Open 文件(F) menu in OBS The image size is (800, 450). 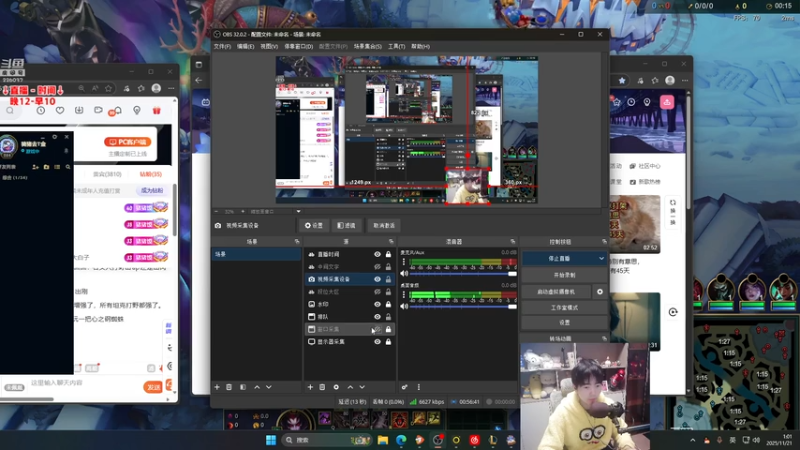[222, 46]
